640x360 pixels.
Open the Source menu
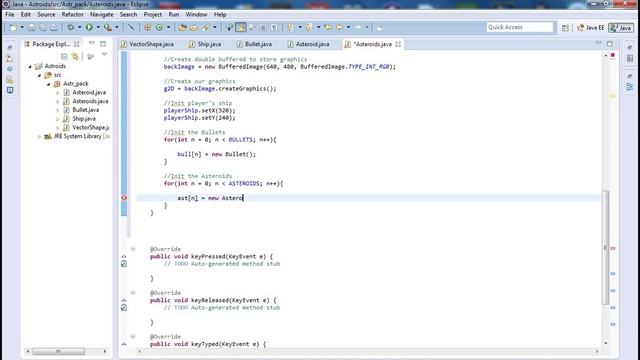pyautogui.click(x=46, y=14)
